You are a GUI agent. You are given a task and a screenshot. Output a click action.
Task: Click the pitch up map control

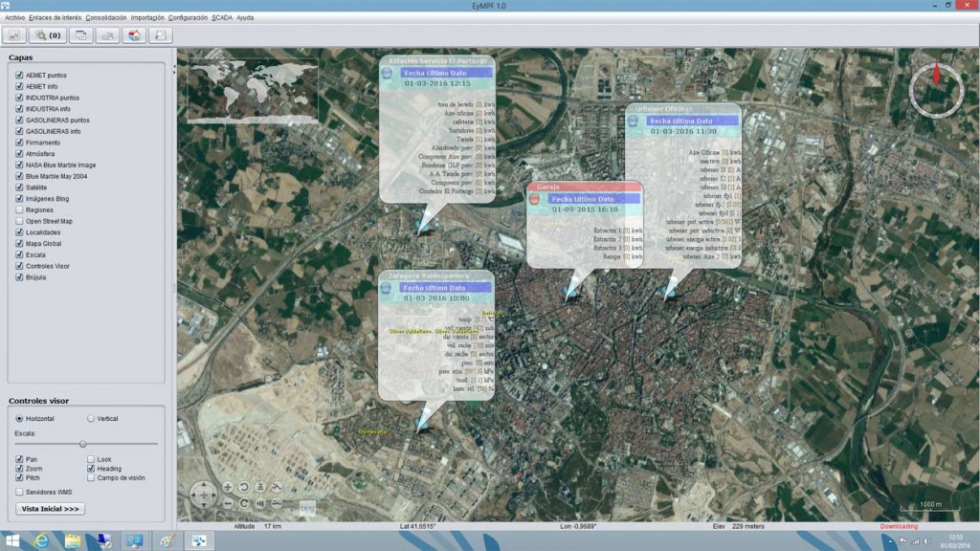pyautogui.click(x=260, y=487)
